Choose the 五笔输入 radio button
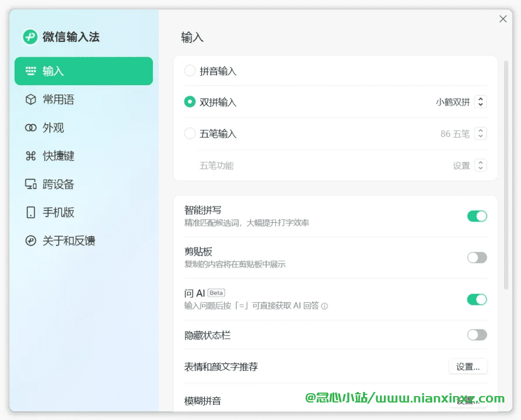The image size is (521, 420). click(190, 134)
